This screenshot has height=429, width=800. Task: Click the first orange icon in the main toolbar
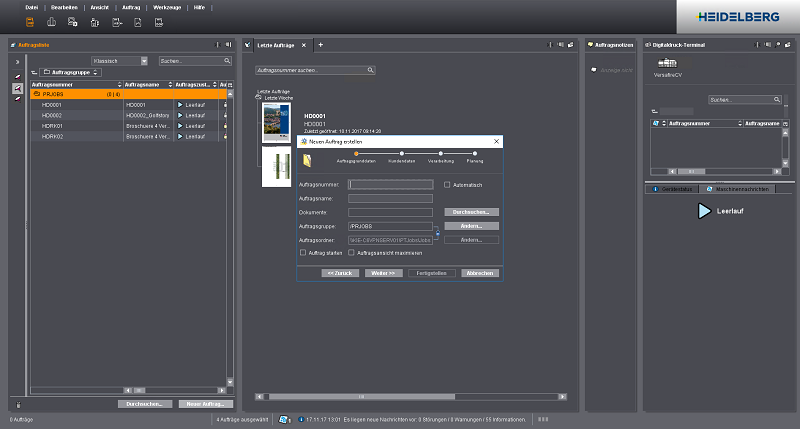click(30, 21)
